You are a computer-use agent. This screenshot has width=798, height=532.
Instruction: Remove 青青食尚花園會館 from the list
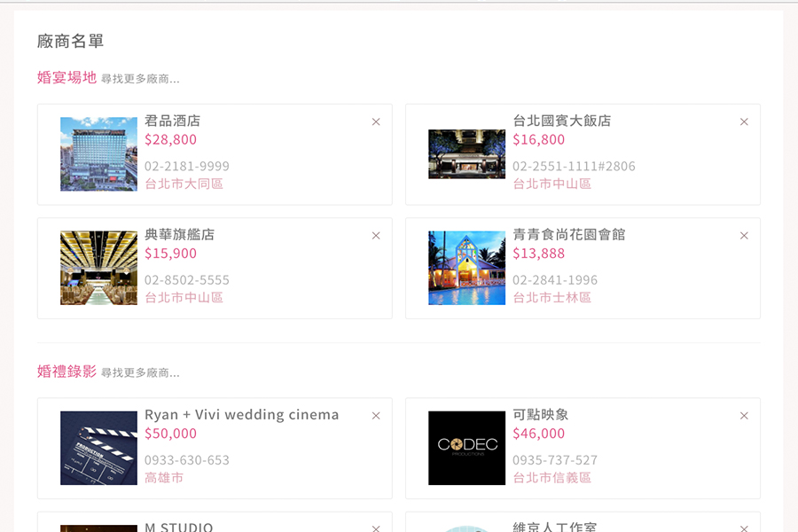744,236
